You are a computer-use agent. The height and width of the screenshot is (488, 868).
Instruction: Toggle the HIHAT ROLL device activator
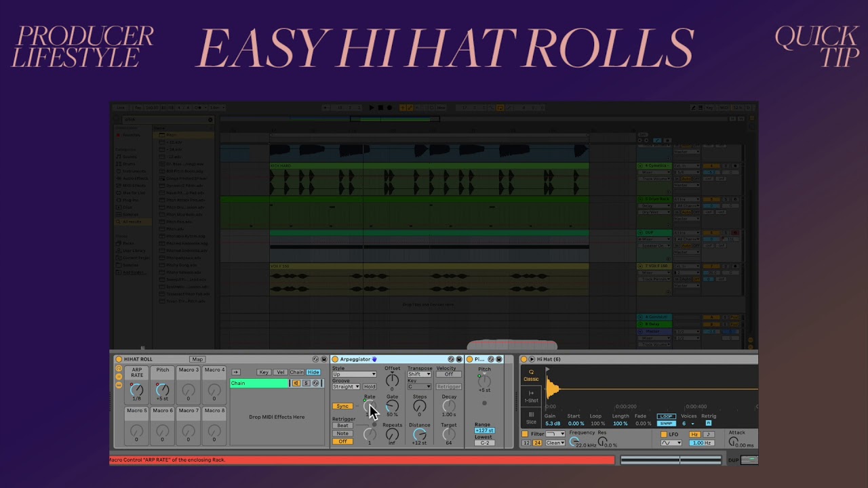(119, 359)
